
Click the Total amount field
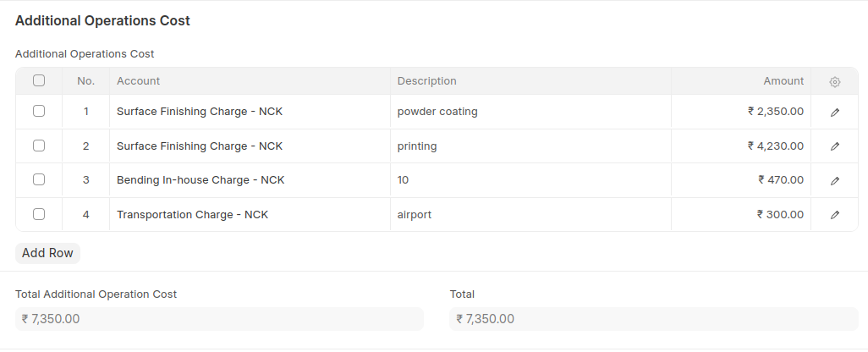pyautogui.click(x=653, y=319)
